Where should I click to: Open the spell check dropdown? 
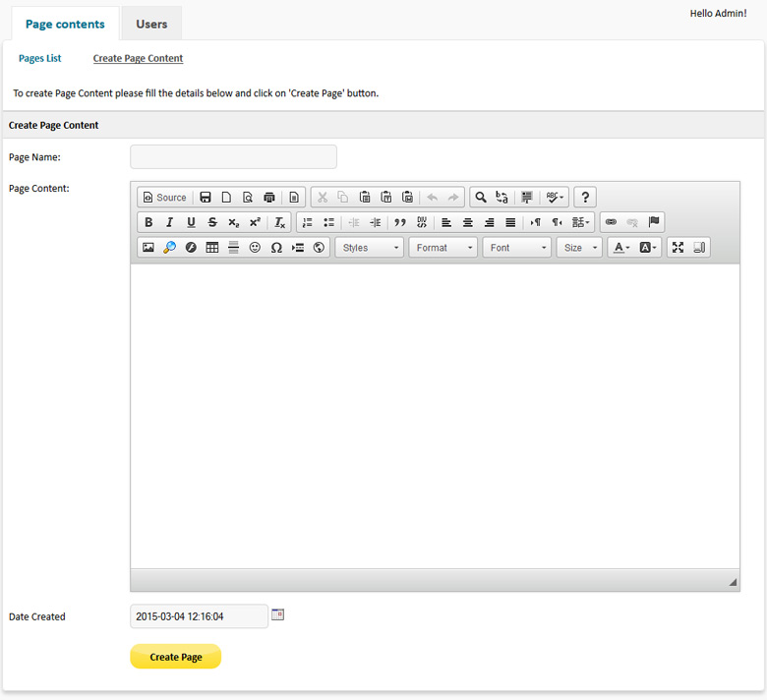[x=555, y=198]
